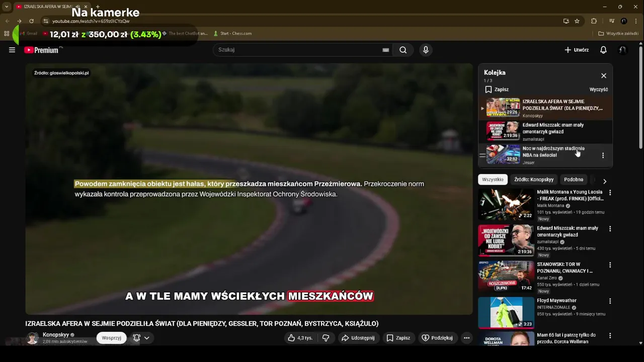Close the IZRAELSKA AFERA browser tab

pos(86,7)
